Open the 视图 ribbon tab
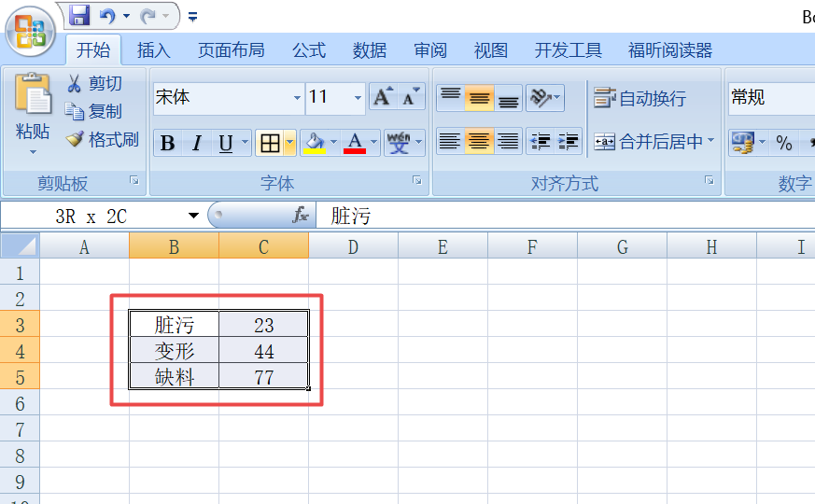Viewport: 815px width, 504px height. tap(491, 50)
